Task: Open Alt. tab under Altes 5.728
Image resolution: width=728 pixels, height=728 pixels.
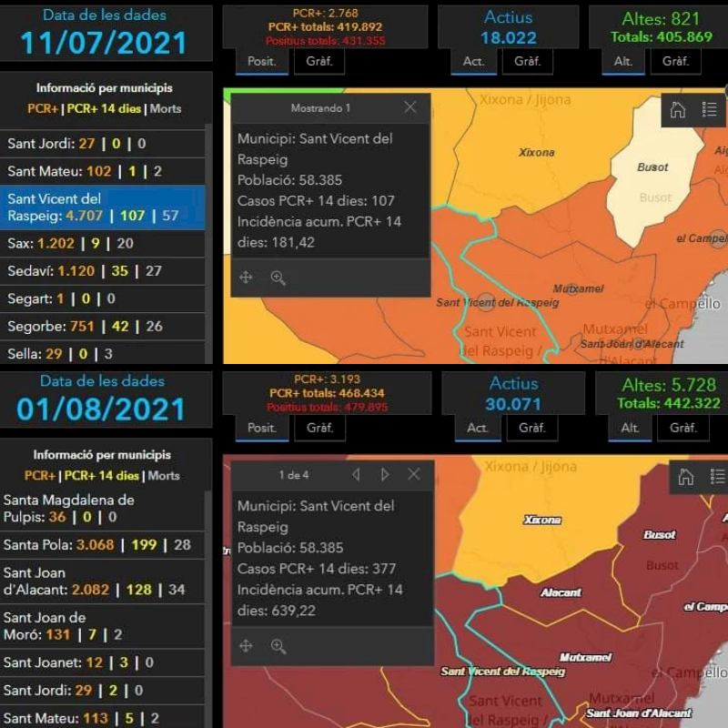Action: pyautogui.click(x=630, y=428)
